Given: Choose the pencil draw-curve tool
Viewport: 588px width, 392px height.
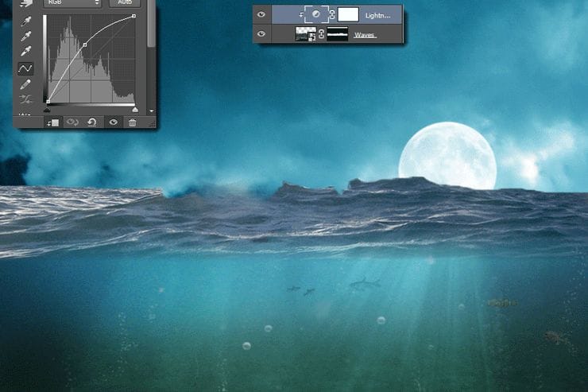Looking at the screenshot, I should (25, 84).
